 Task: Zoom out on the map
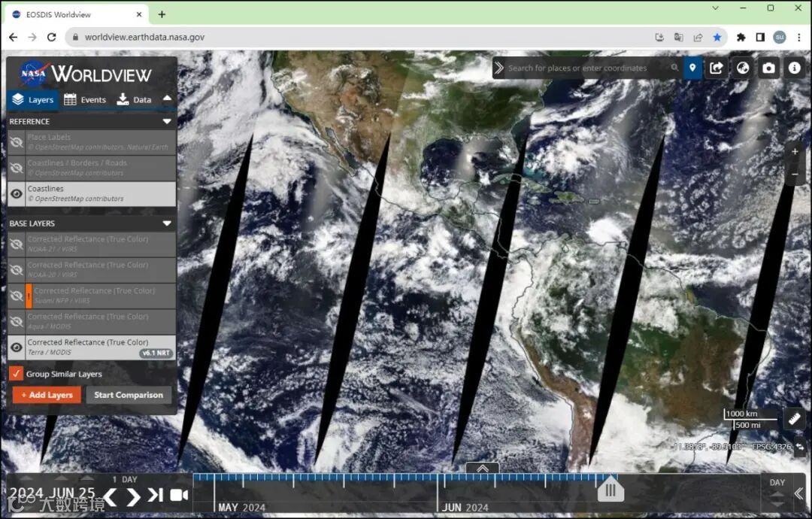795,174
